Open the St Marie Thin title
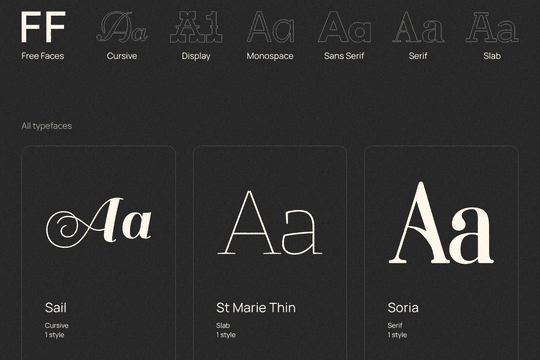Image resolution: width=540 pixels, height=360 pixels. [256, 308]
